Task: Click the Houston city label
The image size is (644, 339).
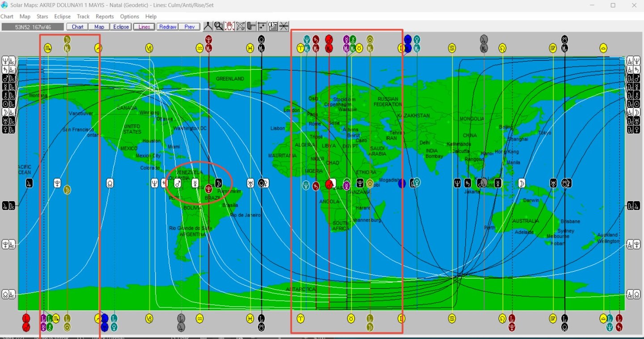Action: pyautogui.click(x=151, y=141)
